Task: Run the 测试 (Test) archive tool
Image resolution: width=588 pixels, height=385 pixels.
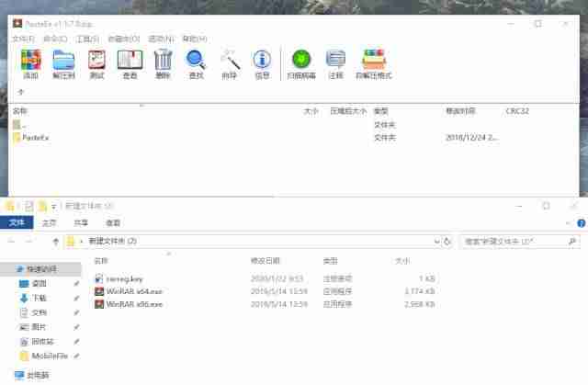Action: [96, 64]
